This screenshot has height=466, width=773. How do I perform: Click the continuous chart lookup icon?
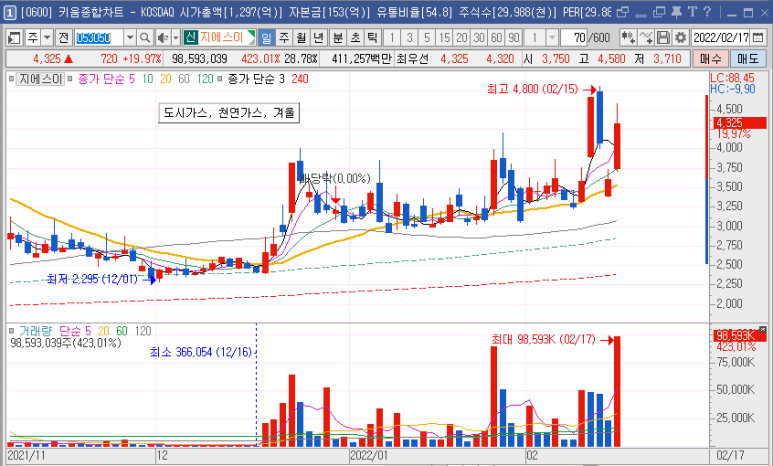click(x=628, y=37)
